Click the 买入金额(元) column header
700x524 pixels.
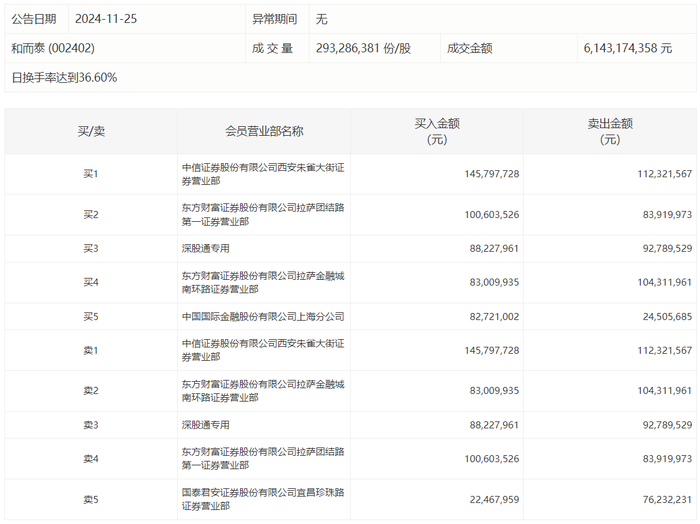(x=437, y=131)
